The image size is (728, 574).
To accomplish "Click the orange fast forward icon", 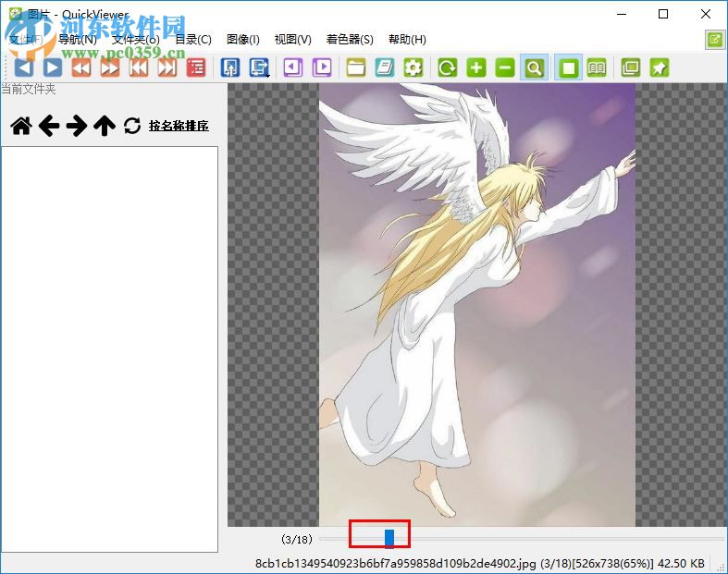I will [109, 67].
